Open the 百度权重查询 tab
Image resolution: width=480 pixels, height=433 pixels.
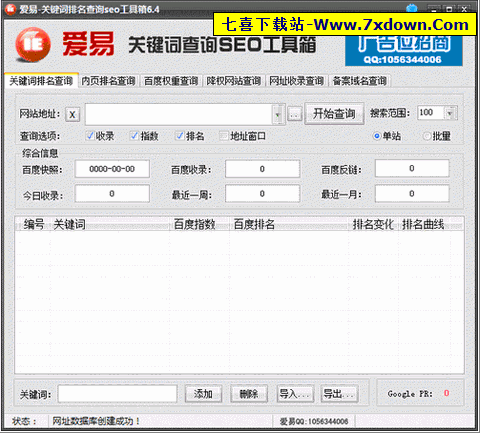[x=171, y=81]
